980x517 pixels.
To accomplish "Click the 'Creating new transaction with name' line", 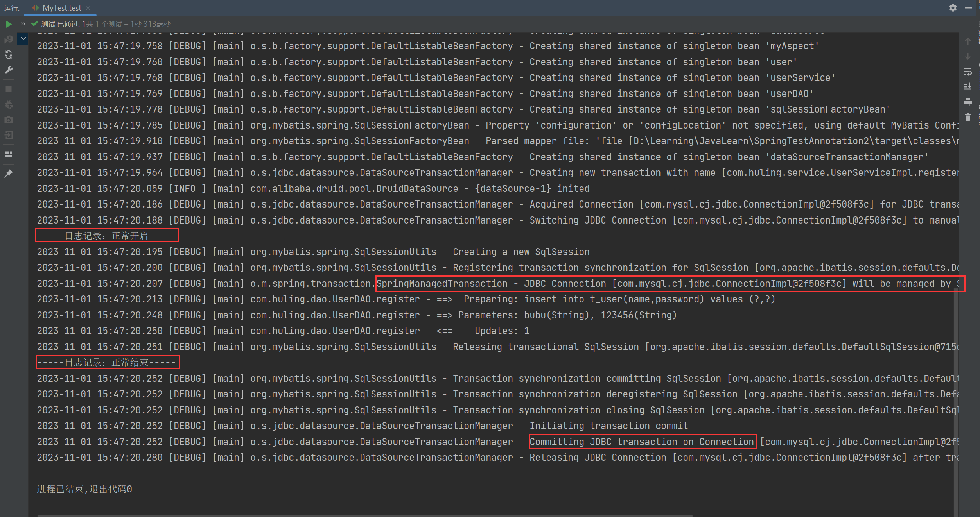I will click(x=498, y=173).
